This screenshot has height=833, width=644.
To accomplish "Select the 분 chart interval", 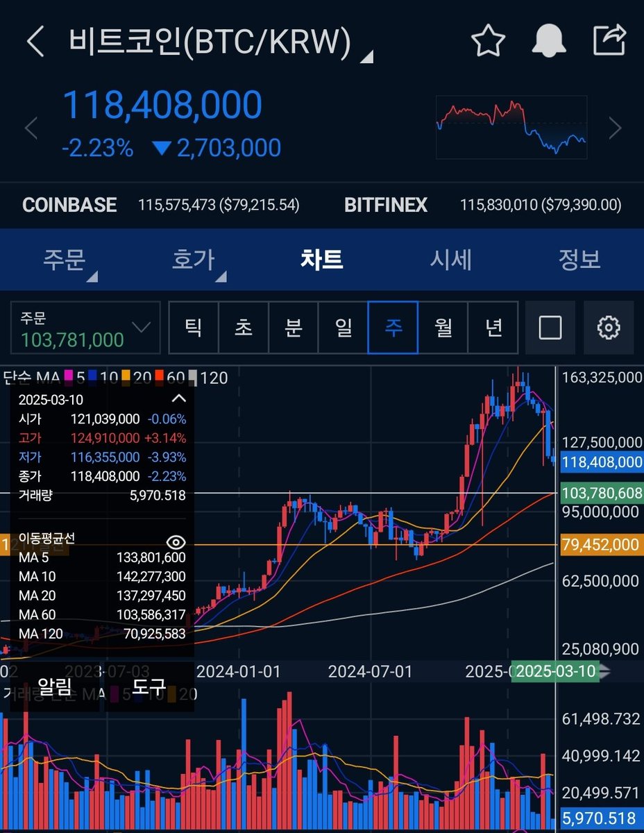I will coord(294,328).
